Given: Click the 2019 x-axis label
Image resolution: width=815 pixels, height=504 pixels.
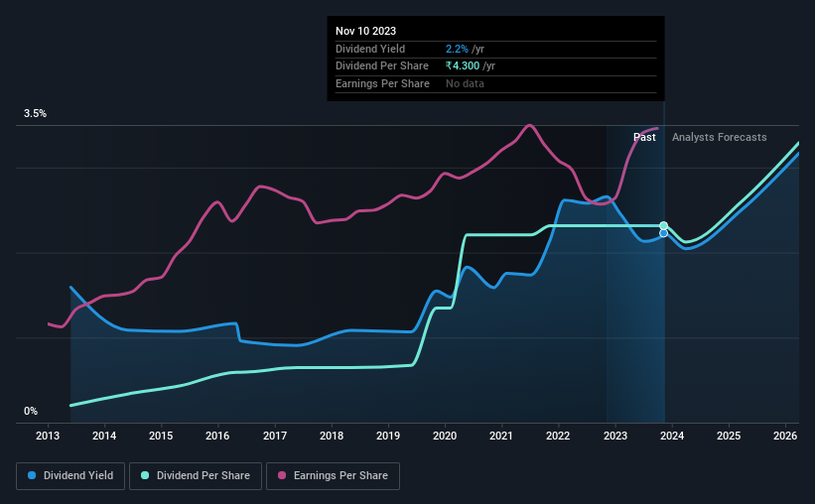Looking at the screenshot, I should point(388,436).
